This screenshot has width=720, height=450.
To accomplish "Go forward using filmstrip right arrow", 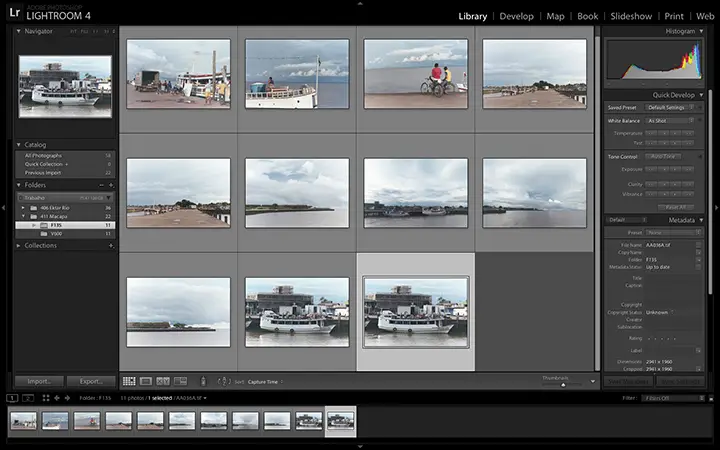I will (x=68, y=398).
